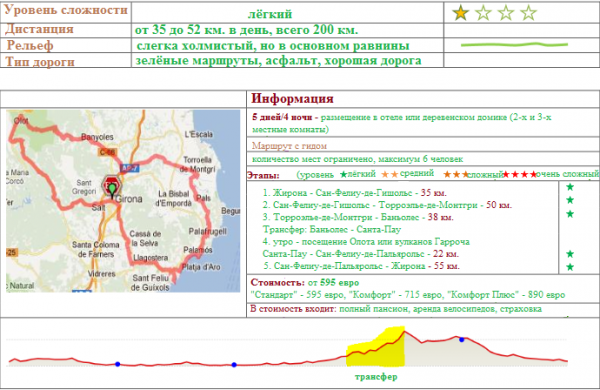
Task: Click the Стоимость от 595 евро line
Action: coord(305,283)
